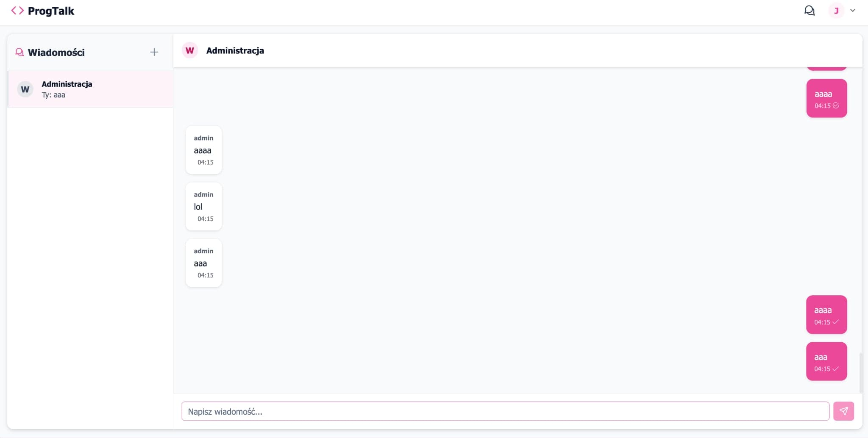Open the chat bubble icon in top bar
Viewport: 868px width, 438px height.
pos(810,10)
